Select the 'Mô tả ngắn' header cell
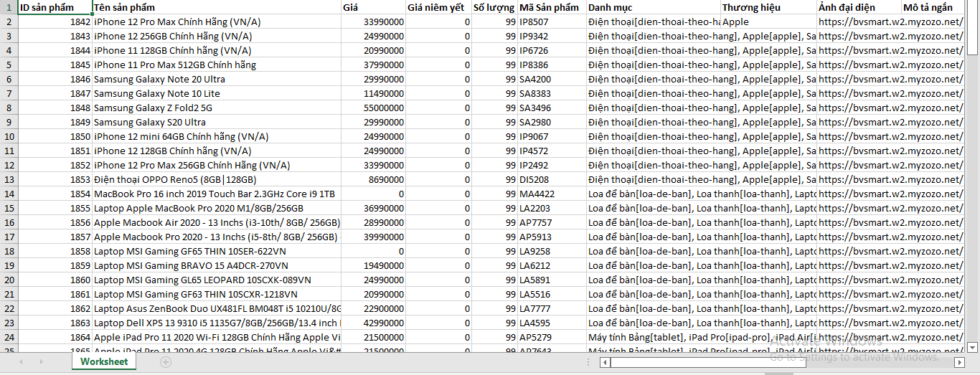 coord(933,7)
